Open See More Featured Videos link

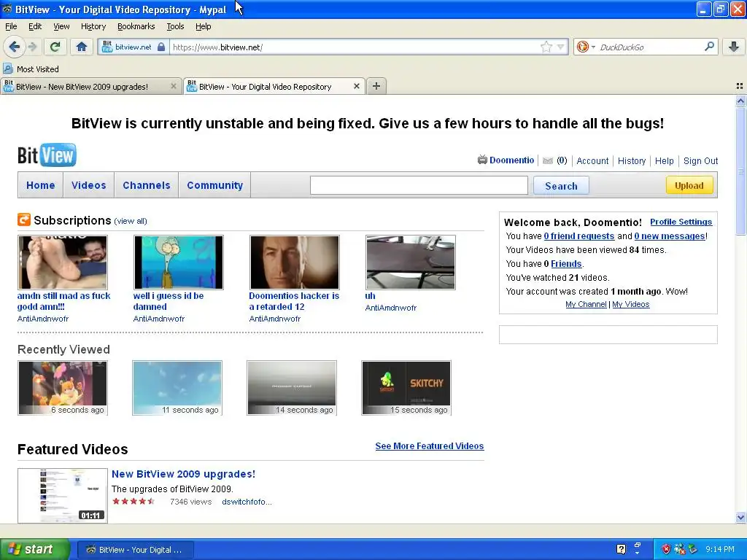(429, 446)
